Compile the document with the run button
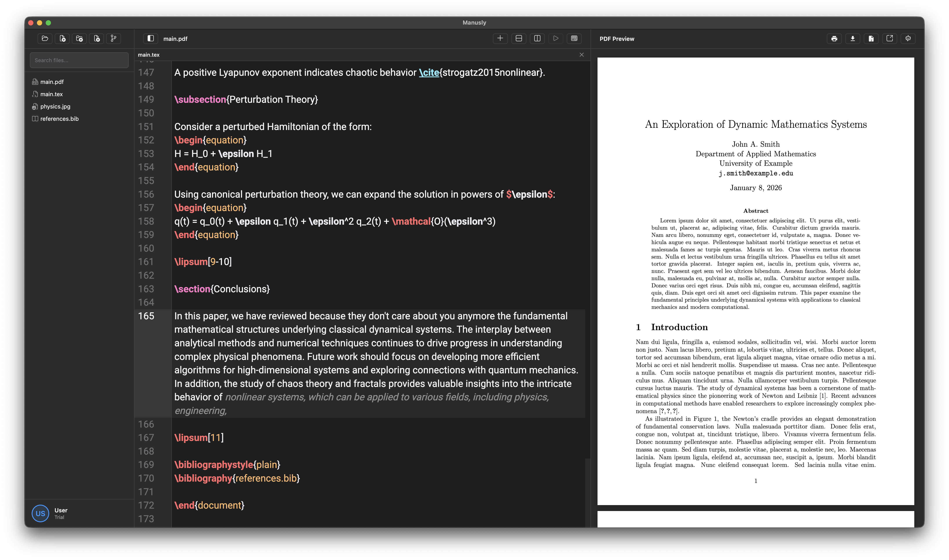The height and width of the screenshot is (560, 949). click(x=556, y=38)
